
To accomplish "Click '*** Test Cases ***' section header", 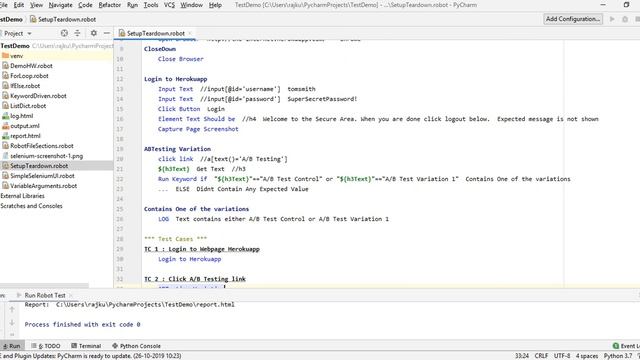I will (x=176, y=239).
